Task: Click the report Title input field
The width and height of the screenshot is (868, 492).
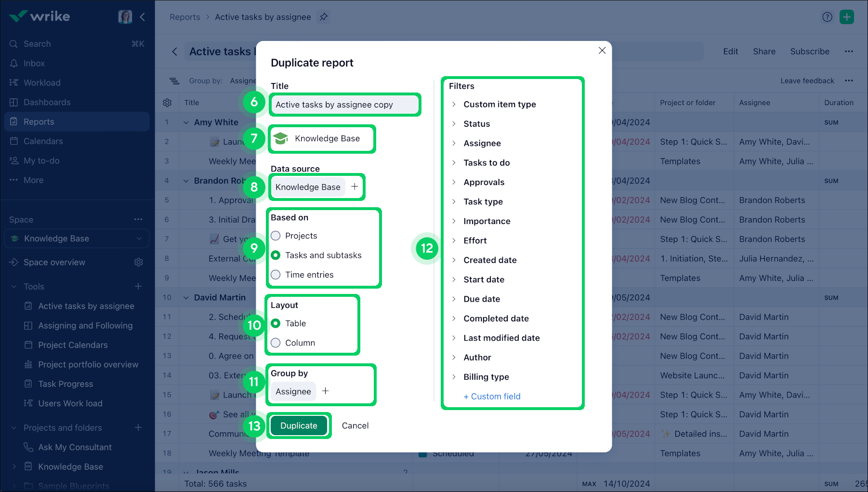Action: coord(344,105)
